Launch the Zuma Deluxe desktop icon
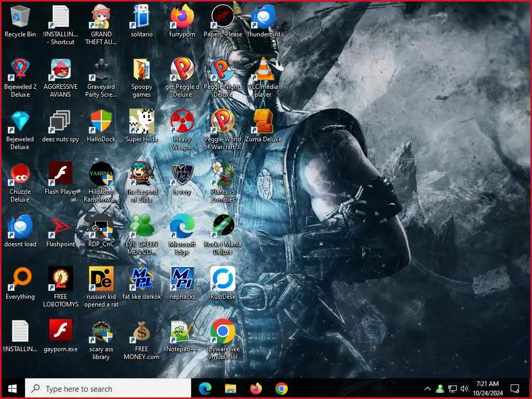The image size is (532, 399). 263,127
